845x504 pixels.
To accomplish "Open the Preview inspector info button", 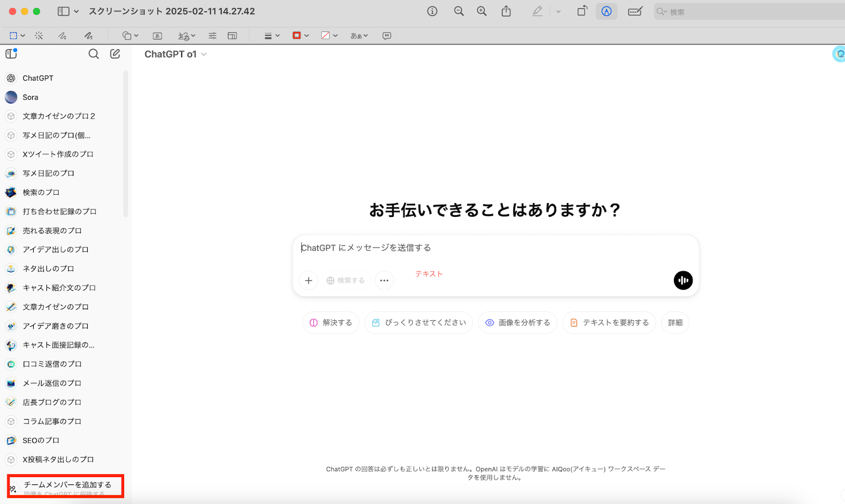I will coord(432,11).
